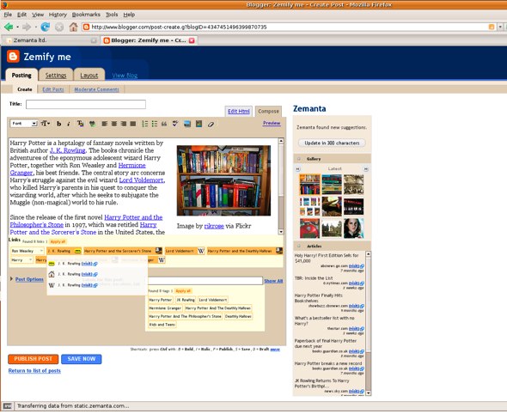
Task: Collapse the Zemanta Articles section
Action: pos(299,246)
